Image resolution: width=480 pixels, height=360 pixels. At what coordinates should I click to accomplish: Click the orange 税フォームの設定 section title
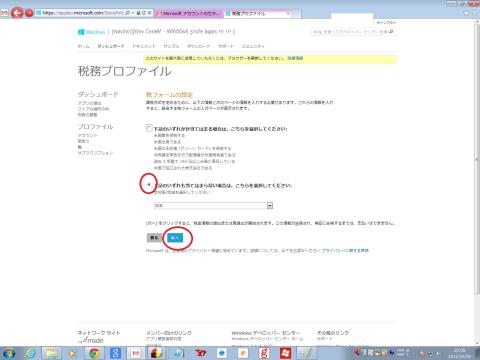pyautogui.click(x=169, y=95)
